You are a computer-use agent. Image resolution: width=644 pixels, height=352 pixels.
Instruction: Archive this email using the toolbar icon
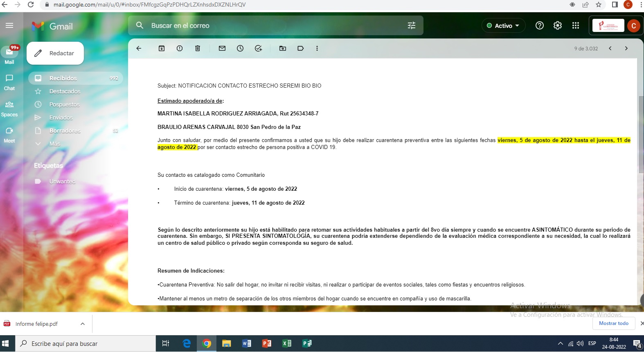coord(162,48)
